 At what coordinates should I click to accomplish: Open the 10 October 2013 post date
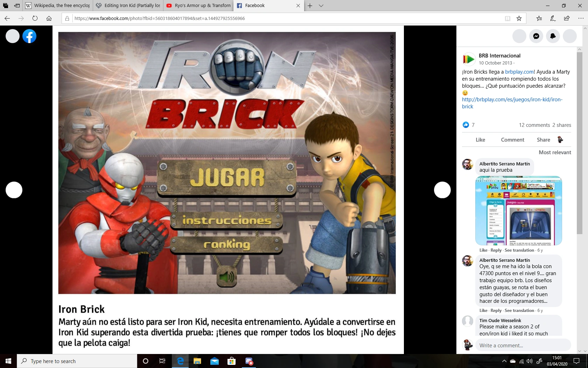(495, 63)
